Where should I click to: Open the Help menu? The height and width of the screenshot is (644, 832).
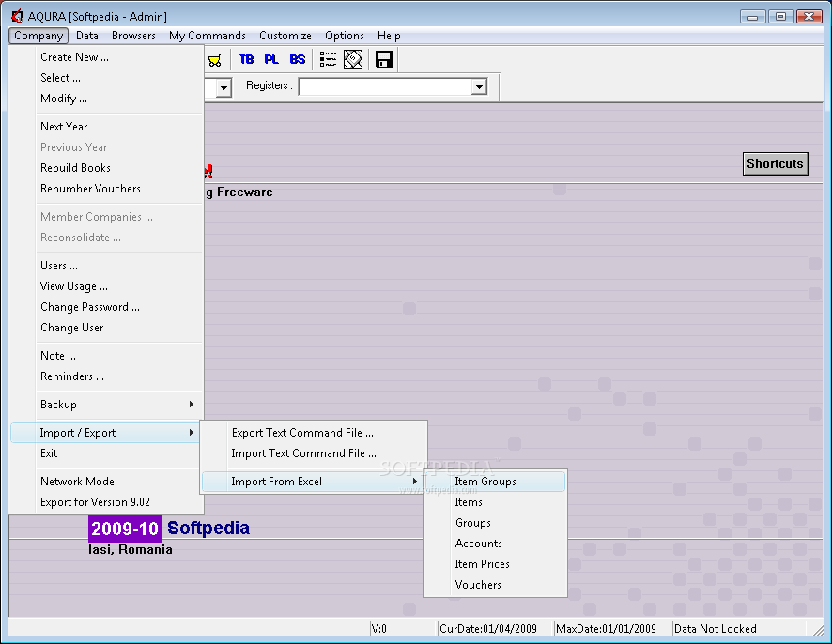tap(389, 36)
